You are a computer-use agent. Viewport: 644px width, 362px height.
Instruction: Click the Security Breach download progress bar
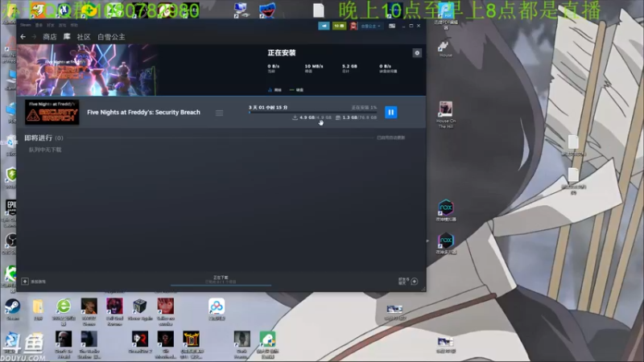(x=312, y=112)
